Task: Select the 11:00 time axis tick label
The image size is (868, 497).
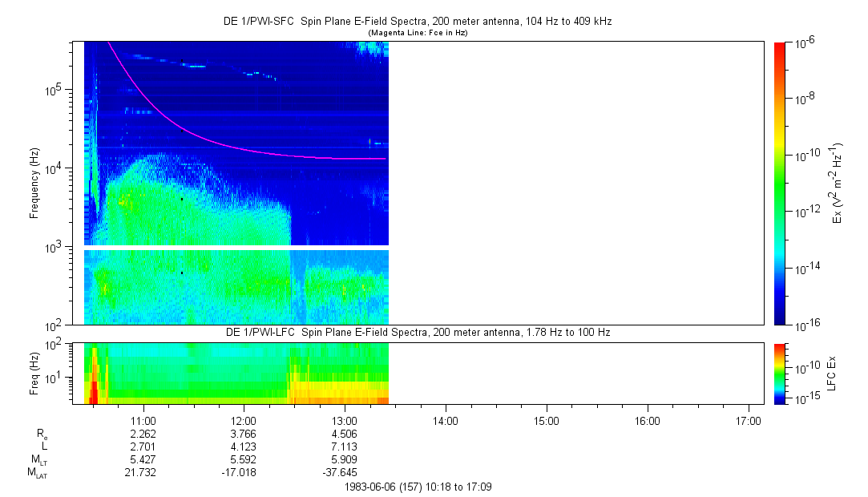Action: [143, 421]
